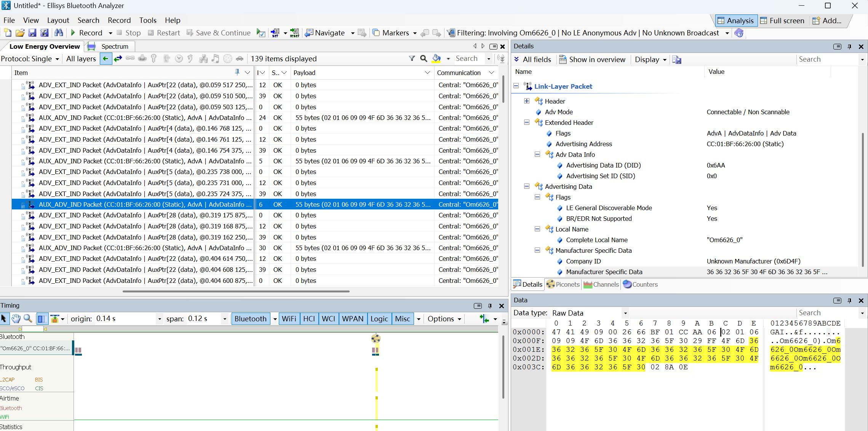Click the New file toolbar icon
868x431 pixels.
click(x=8, y=33)
